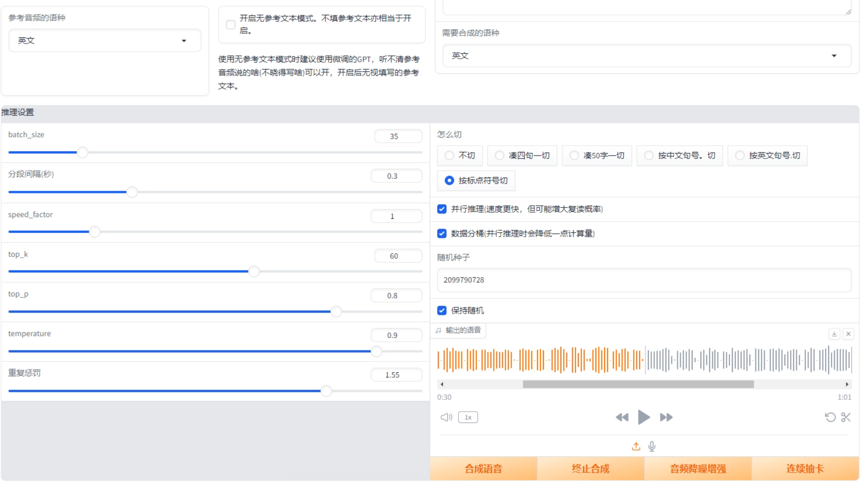
Task: Enable the no-reference-text mode checkbox
Action: [231, 24]
